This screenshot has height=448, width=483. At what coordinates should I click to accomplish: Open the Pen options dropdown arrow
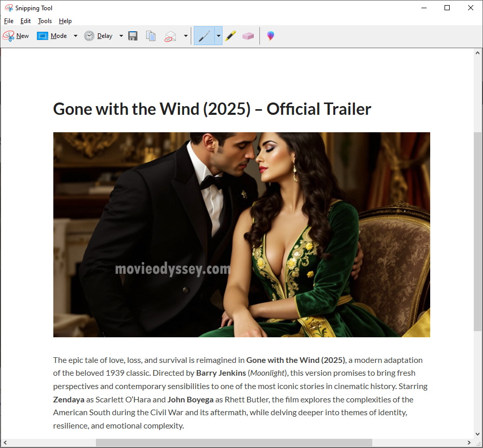218,36
